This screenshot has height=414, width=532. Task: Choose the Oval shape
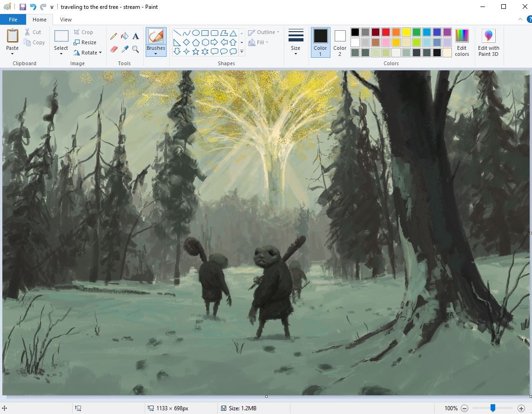coord(196,33)
